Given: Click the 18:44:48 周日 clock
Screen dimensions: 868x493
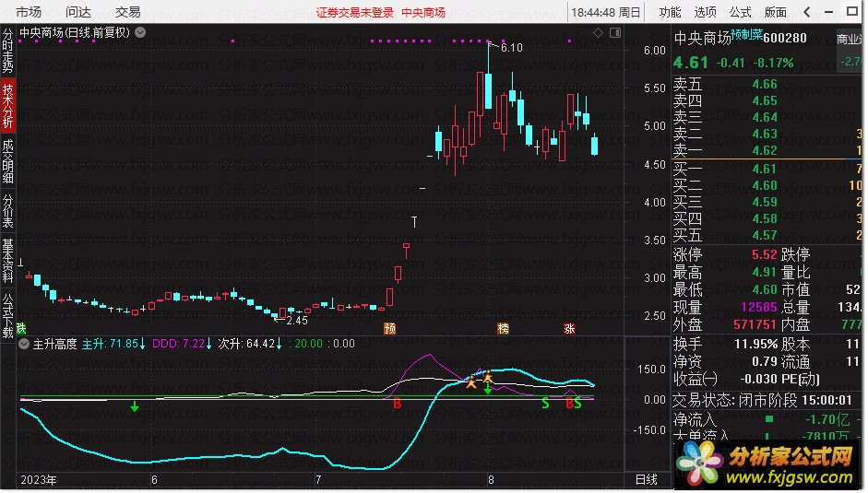Looking at the screenshot, I should 606,12.
